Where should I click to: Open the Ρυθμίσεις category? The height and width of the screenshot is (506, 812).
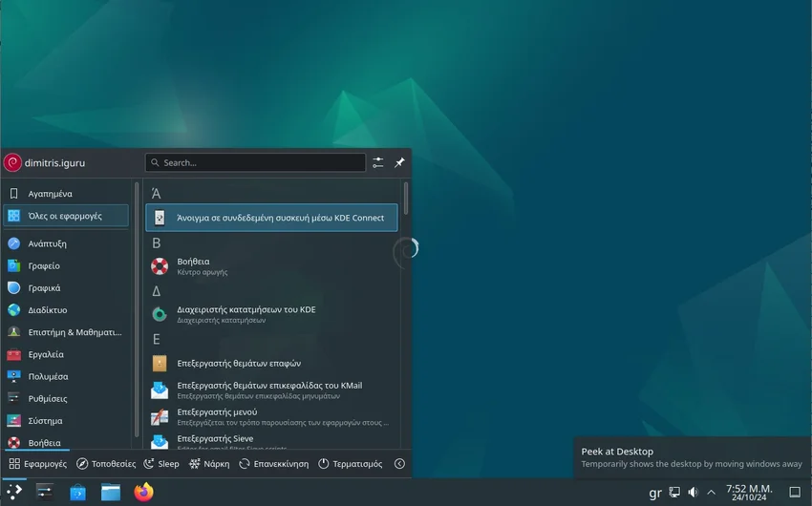click(x=66, y=399)
